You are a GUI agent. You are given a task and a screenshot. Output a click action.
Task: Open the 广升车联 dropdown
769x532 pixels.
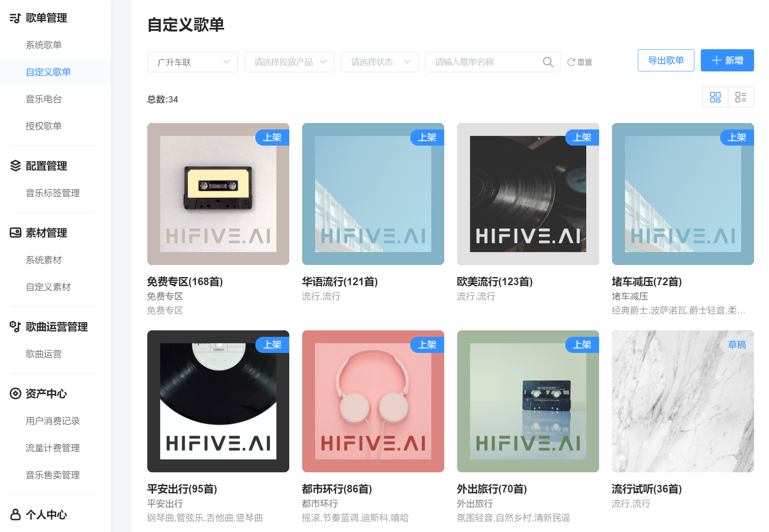tap(192, 62)
